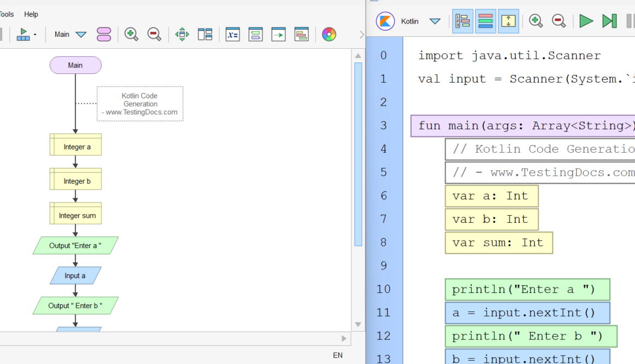Open the color scheme wheel icon
Viewport: 635px width, 364px height.
(329, 34)
